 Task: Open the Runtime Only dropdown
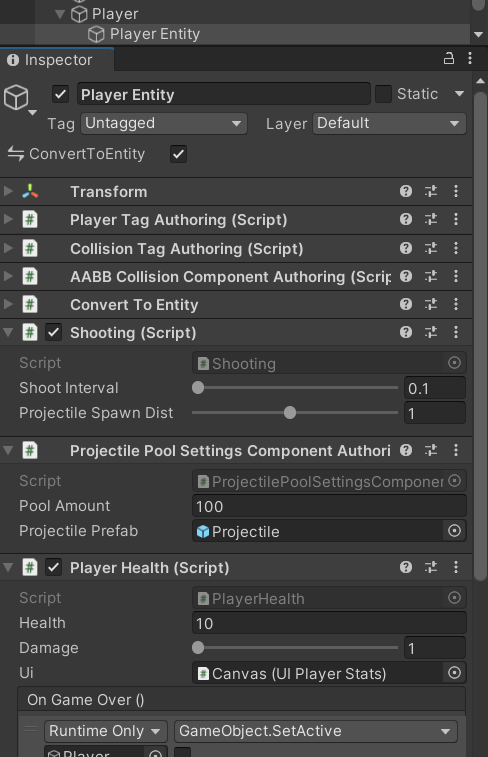(106, 731)
